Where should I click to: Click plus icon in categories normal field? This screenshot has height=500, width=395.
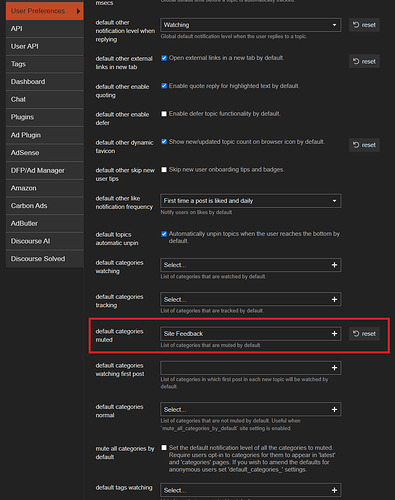(x=334, y=409)
